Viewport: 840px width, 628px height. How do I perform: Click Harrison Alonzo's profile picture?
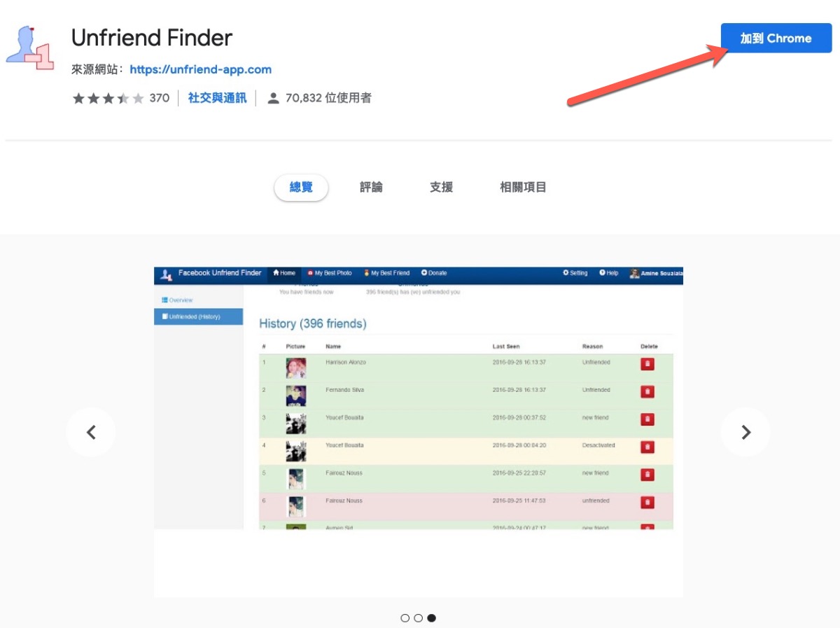pyautogui.click(x=295, y=368)
